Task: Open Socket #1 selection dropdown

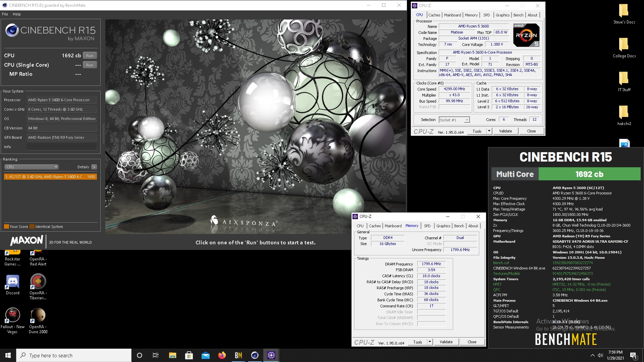Action: 454,120
